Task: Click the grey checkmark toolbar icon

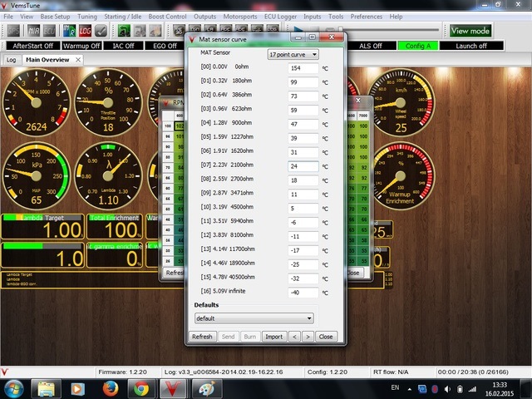Action: point(101,32)
